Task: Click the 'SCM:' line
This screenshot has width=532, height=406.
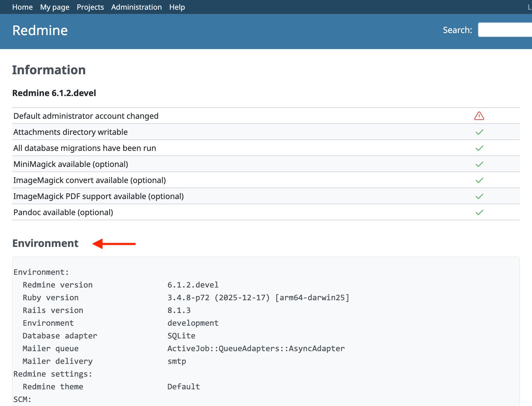Action: click(22, 399)
